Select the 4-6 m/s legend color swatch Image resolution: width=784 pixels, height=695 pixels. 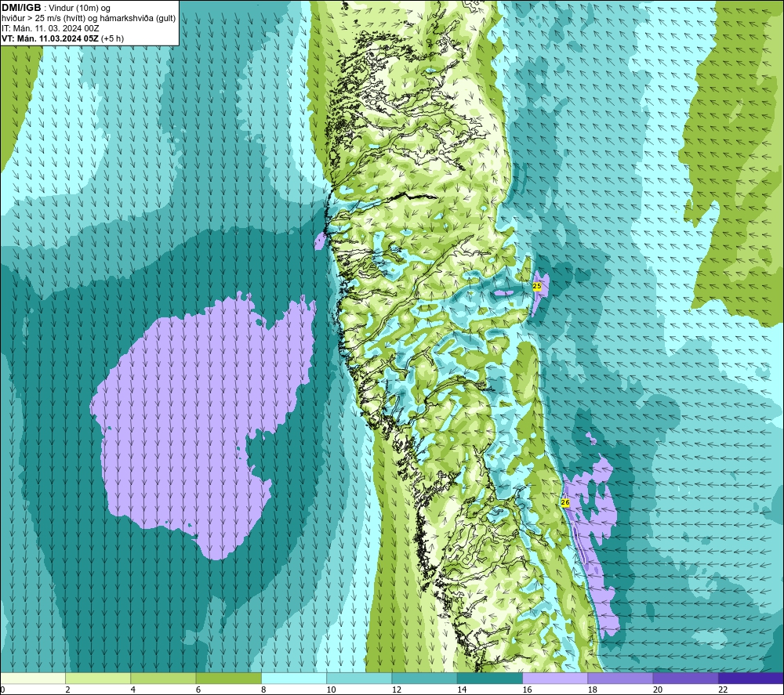coord(163,678)
